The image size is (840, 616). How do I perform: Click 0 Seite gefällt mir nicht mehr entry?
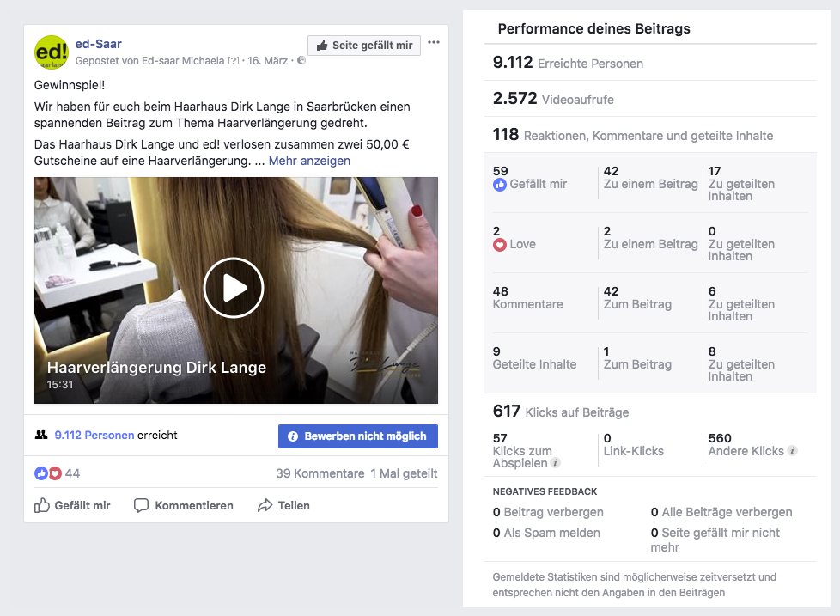click(x=715, y=540)
